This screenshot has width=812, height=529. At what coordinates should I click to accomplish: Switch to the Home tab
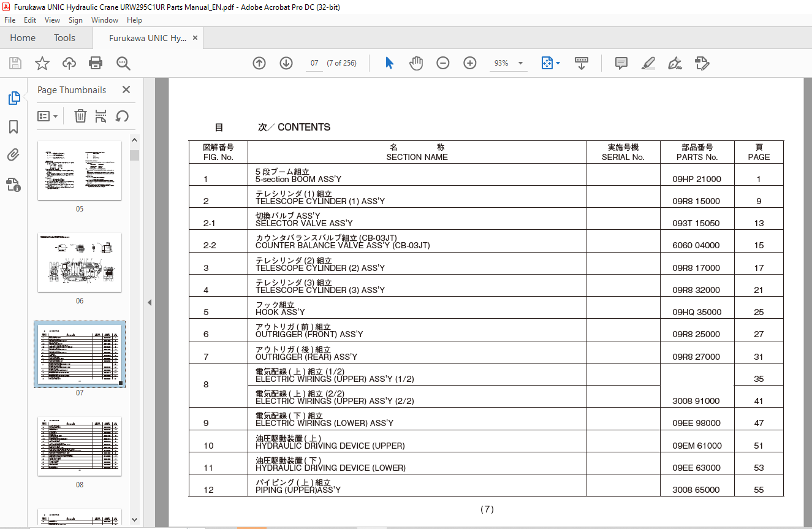pos(23,38)
